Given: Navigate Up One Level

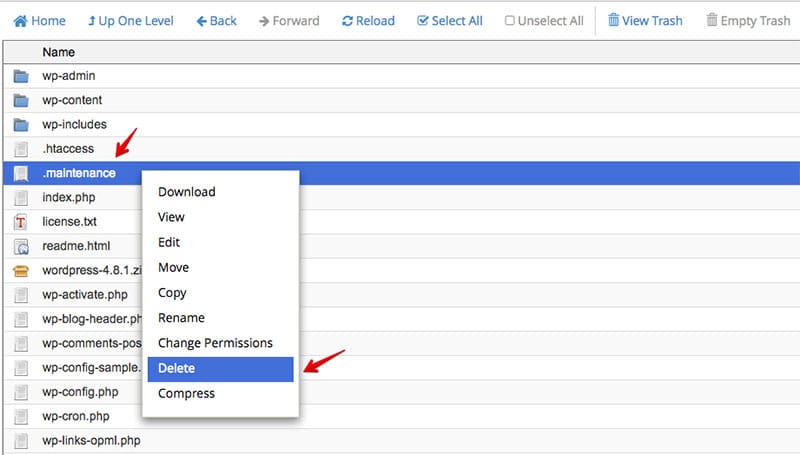Looking at the screenshot, I should click(131, 21).
